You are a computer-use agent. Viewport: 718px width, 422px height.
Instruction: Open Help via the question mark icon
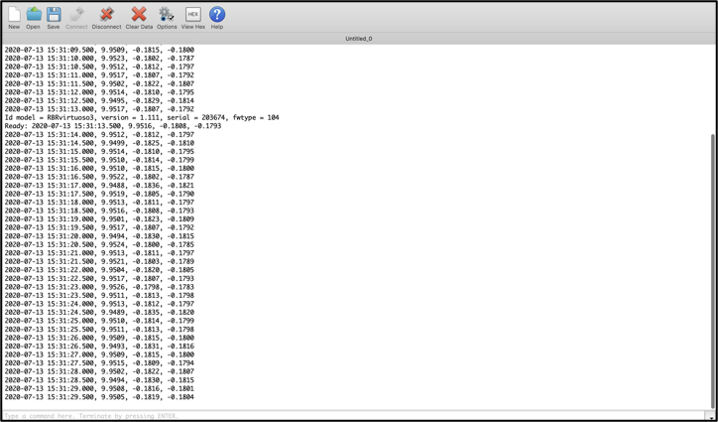click(x=217, y=15)
